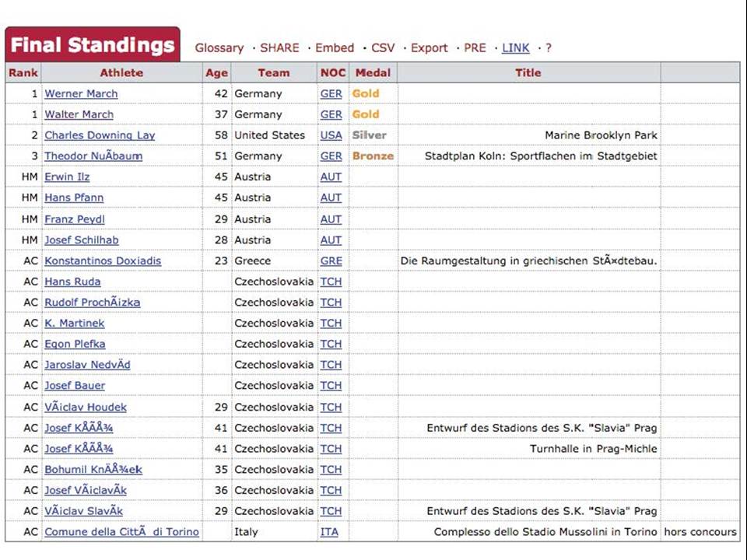This screenshot has width=747, height=560.
Task: Open TCH link in Hans Ruda row
Action: (331, 282)
